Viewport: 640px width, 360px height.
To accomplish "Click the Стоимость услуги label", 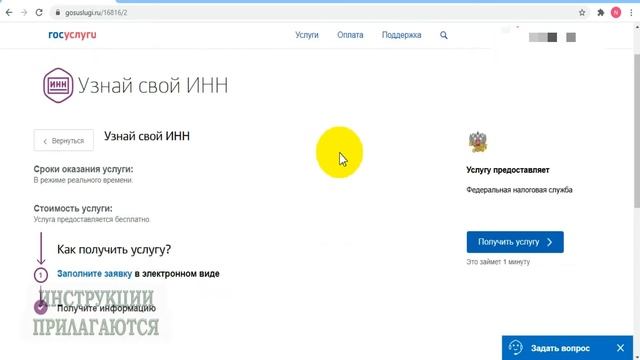I will (73, 208).
